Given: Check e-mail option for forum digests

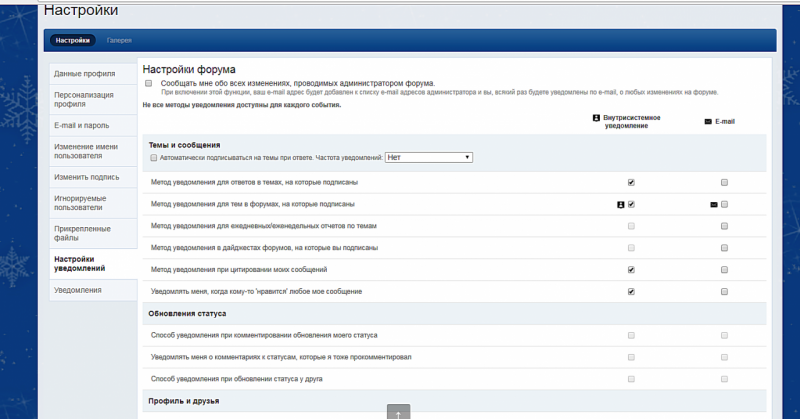Looking at the screenshot, I should point(724,248).
